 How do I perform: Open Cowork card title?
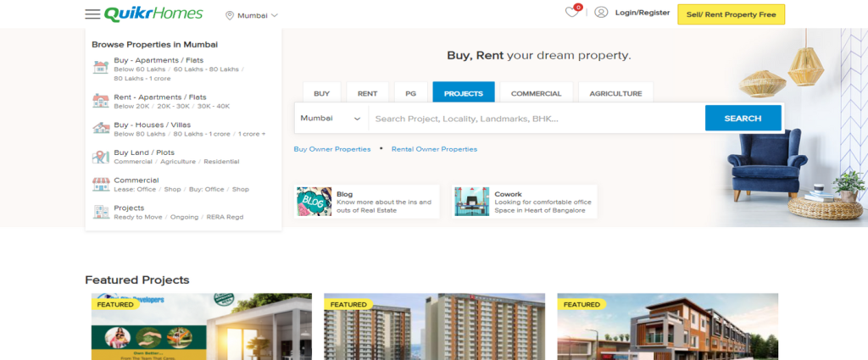pyautogui.click(x=509, y=194)
